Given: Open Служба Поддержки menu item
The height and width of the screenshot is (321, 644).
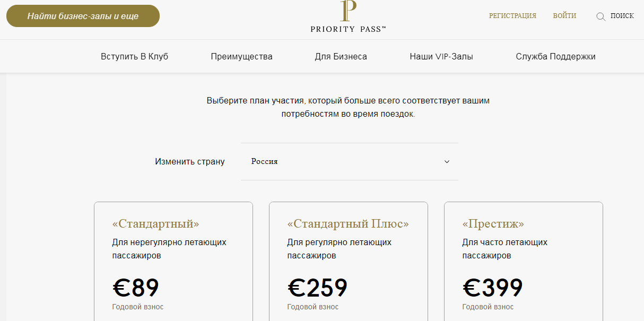Looking at the screenshot, I should click(555, 56).
